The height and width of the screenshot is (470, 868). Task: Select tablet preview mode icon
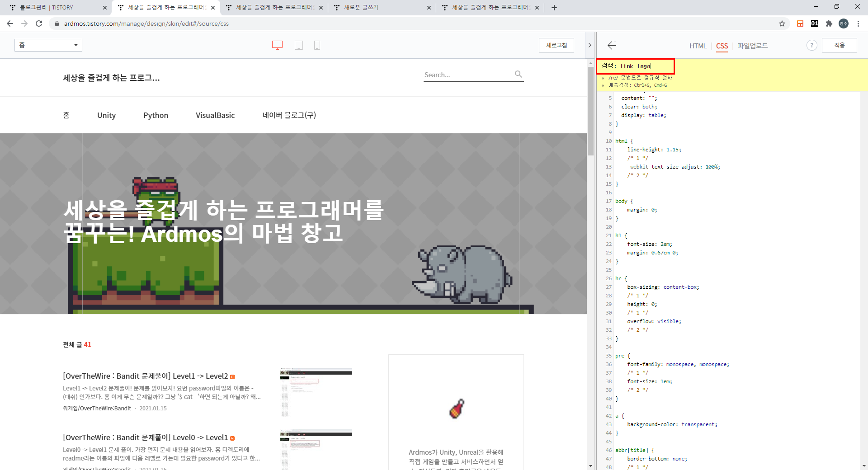coord(299,45)
